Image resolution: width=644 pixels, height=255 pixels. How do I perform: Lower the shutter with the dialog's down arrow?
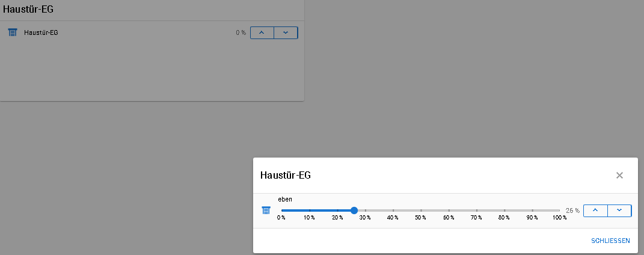619,210
